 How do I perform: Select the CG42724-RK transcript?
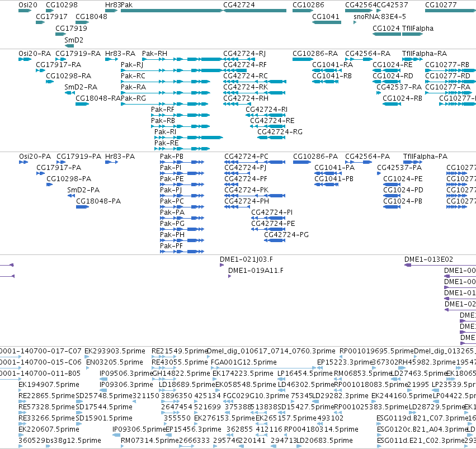255,93
